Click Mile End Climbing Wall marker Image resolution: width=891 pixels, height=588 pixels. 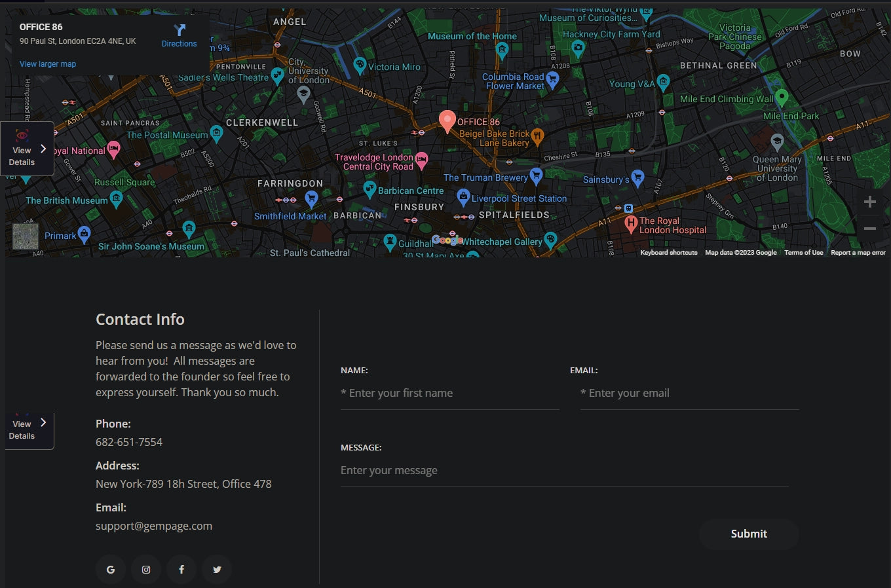[x=781, y=98]
